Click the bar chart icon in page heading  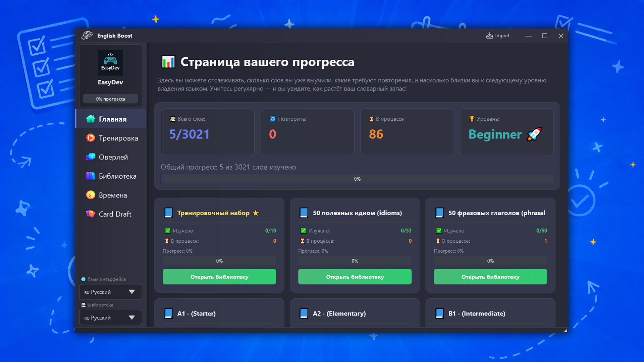tap(168, 62)
